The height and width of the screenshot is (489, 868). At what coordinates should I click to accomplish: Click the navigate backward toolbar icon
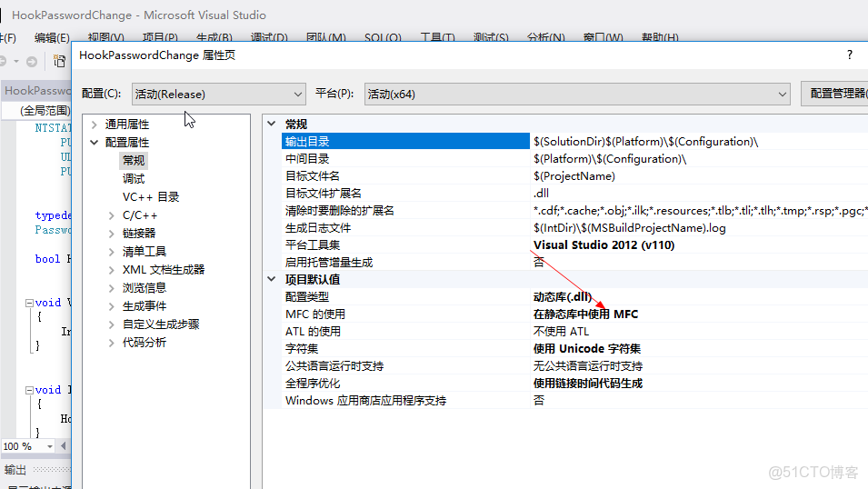[x=3, y=61]
